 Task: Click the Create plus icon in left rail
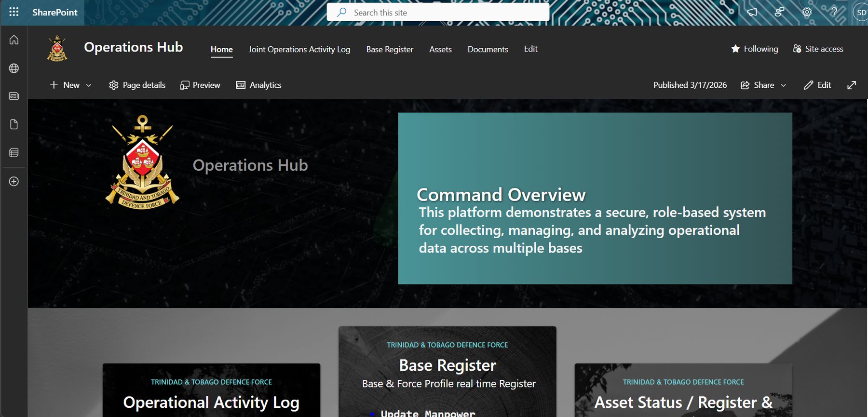14,181
